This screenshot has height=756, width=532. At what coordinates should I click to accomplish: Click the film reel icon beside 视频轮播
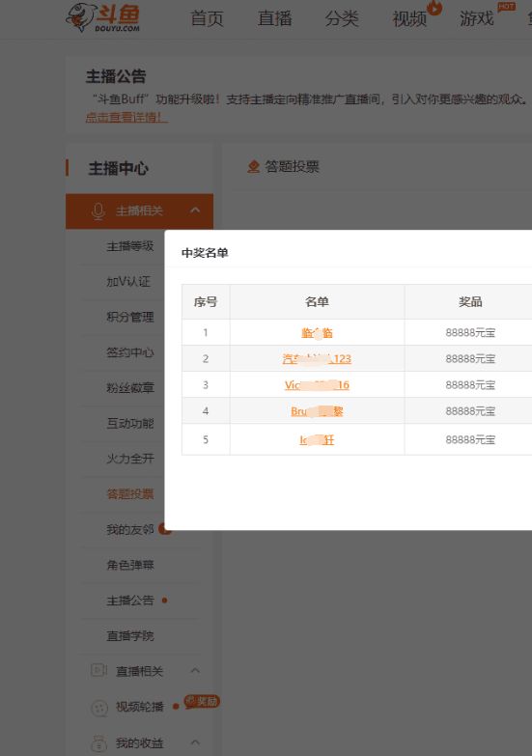tap(98, 708)
